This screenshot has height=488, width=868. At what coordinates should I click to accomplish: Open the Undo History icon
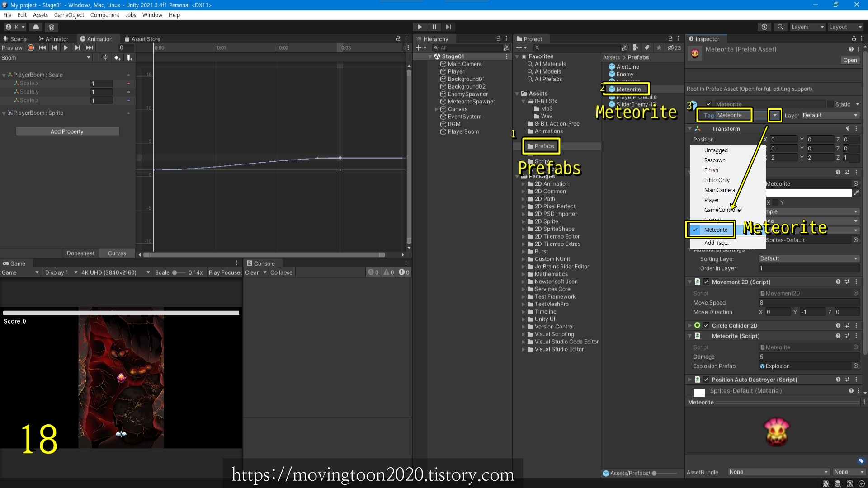point(764,27)
